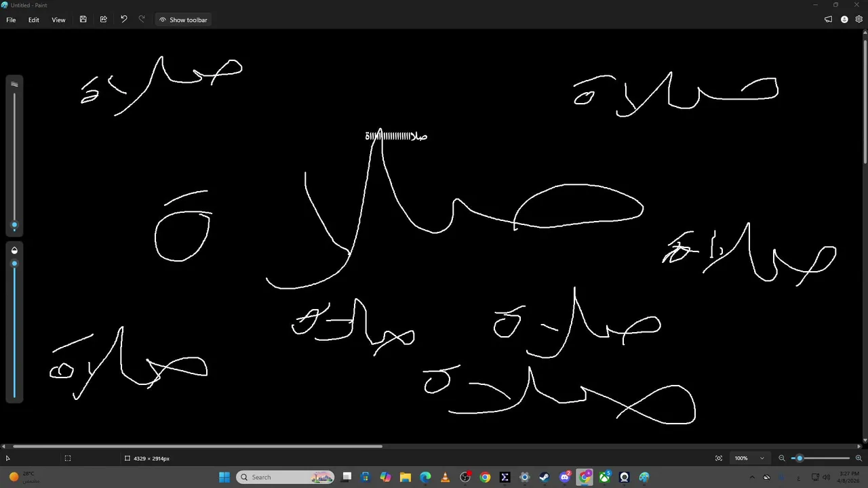The height and width of the screenshot is (488, 868).
Task: Expand the system tray hidden icons chevron
Action: click(751, 477)
